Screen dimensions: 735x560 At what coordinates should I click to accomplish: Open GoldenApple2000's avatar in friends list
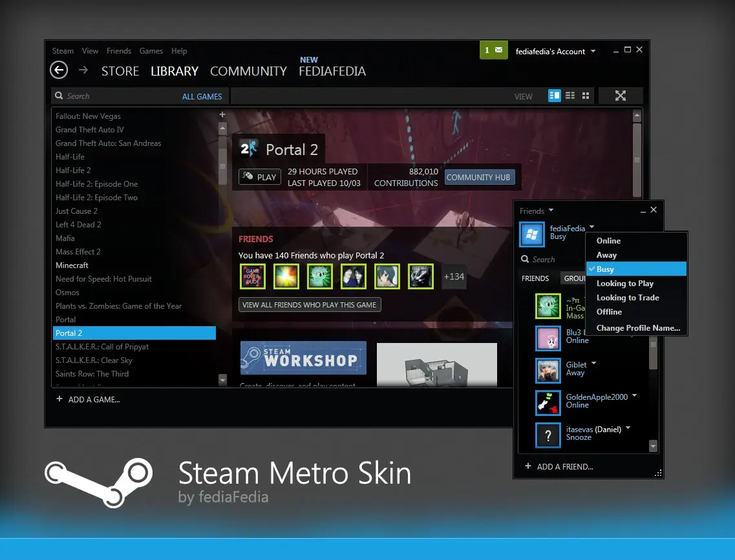click(x=548, y=402)
